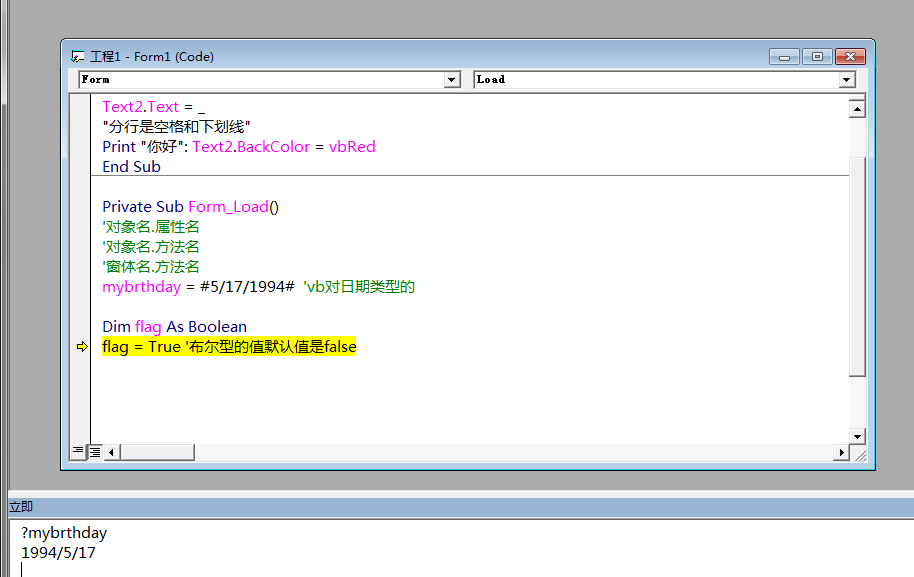This screenshot has height=577, width=914.
Task: Click the Form object combo box field
Action: click(269, 80)
